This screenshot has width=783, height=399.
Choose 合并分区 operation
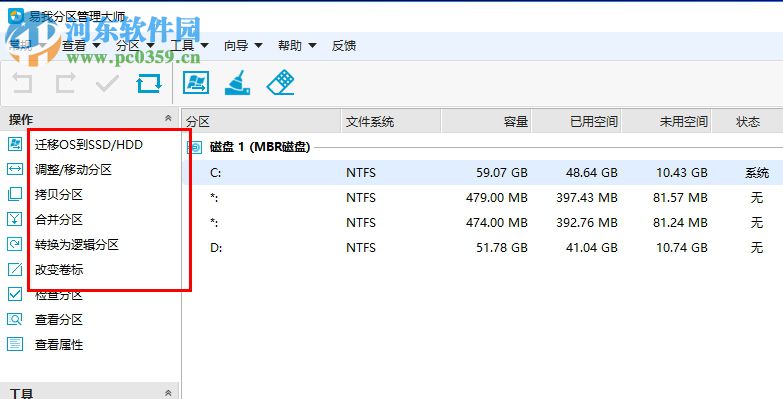click(x=58, y=220)
